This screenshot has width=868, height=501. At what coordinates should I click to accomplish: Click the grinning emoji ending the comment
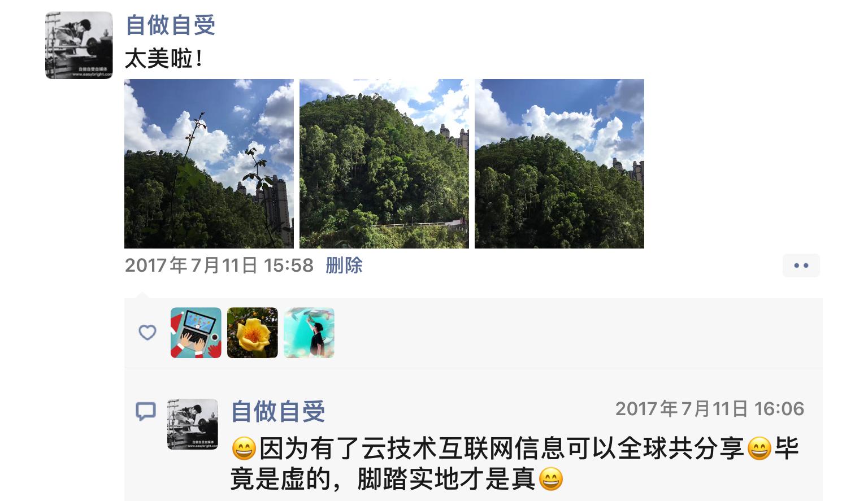551,480
